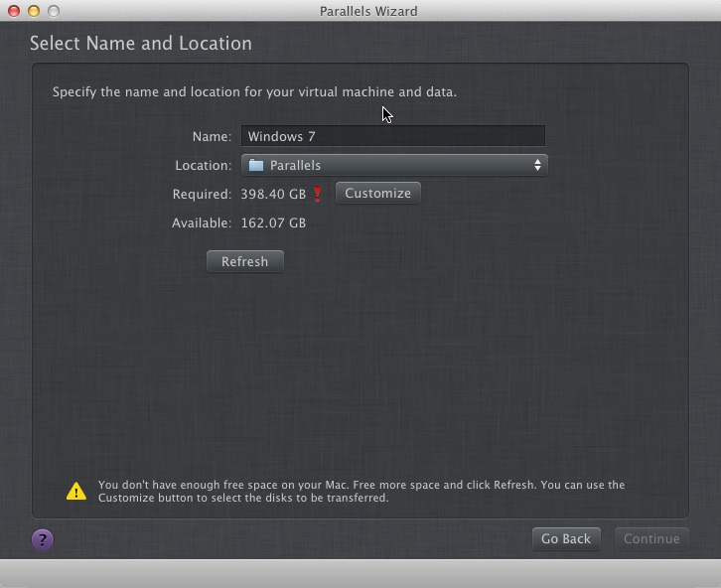
Task: Click the Parallels Wizard title text
Action: coord(368,11)
